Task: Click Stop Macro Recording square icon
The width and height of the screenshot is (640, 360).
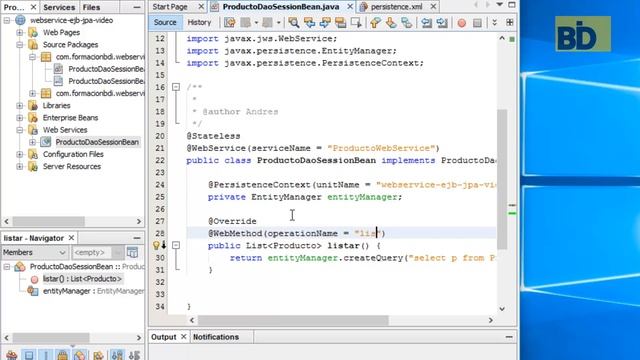Action: click(477, 23)
